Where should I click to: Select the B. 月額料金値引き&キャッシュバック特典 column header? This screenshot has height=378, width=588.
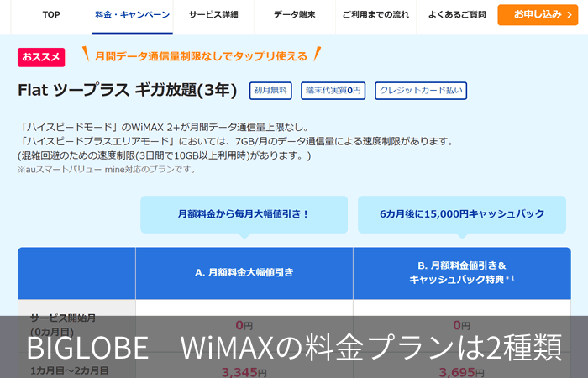tap(462, 273)
